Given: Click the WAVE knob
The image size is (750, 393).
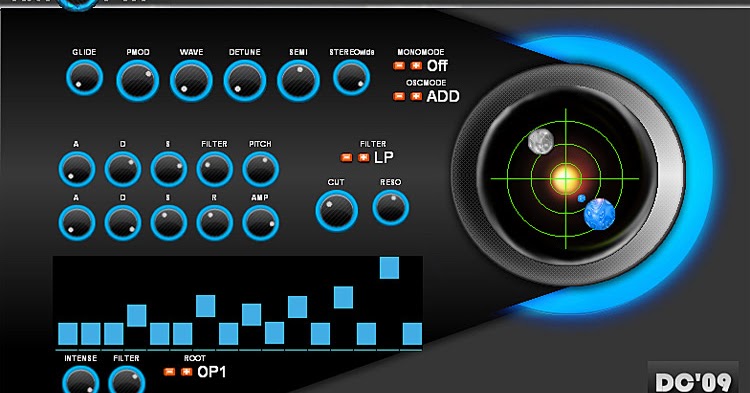Looking at the screenshot, I should (x=191, y=80).
